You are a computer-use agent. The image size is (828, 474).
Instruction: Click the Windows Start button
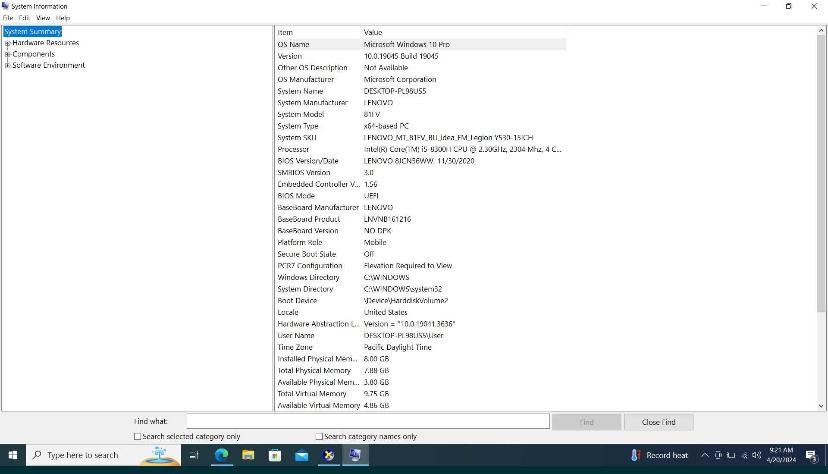click(x=13, y=455)
